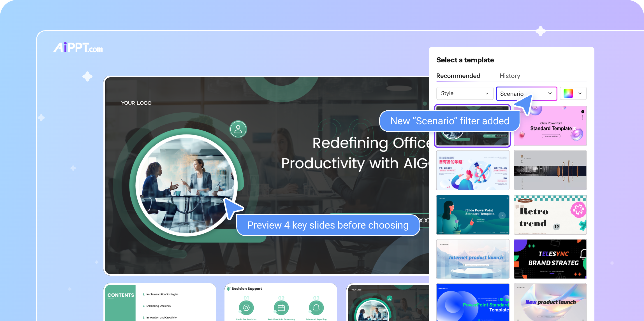Click the Select a template heading
Screen dimensions: 644x321
pyautogui.click(x=465, y=60)
